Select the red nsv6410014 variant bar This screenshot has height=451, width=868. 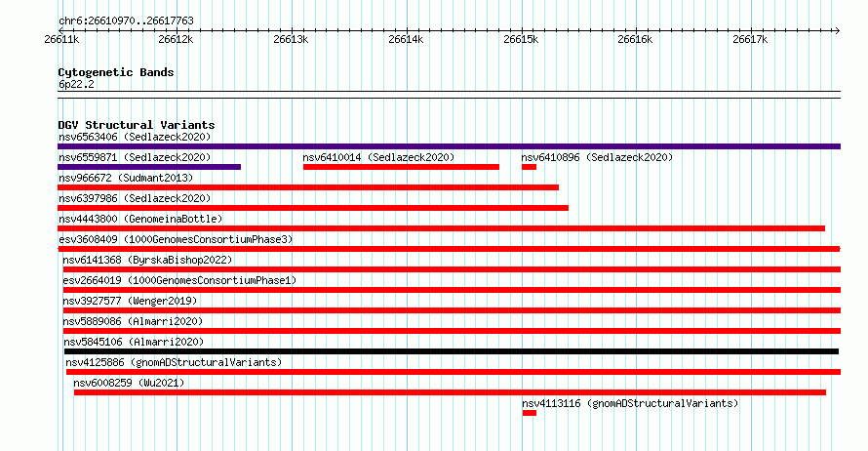(402, 167)
